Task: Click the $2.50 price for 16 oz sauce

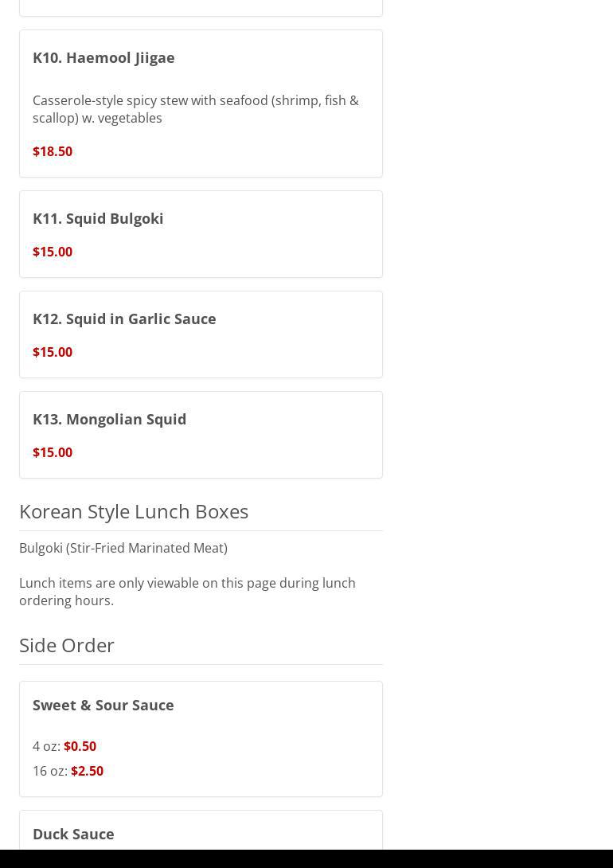Action: (87, 771)
